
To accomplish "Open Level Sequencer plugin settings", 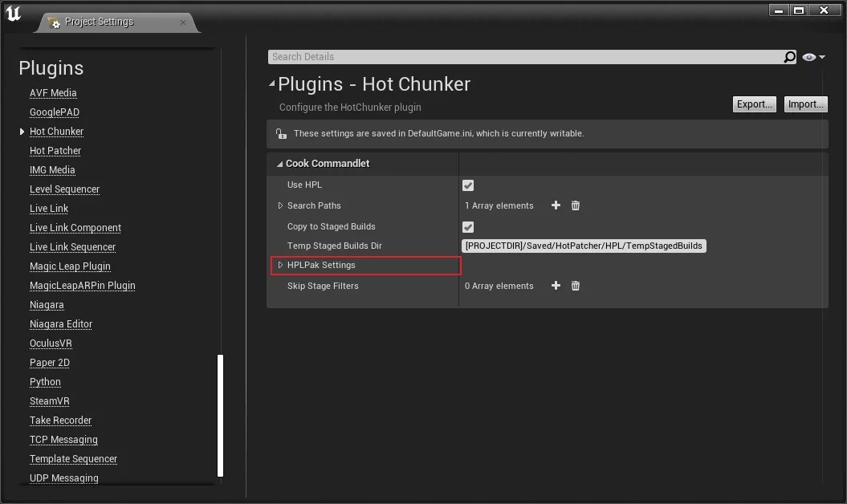I will pos(64,189).
